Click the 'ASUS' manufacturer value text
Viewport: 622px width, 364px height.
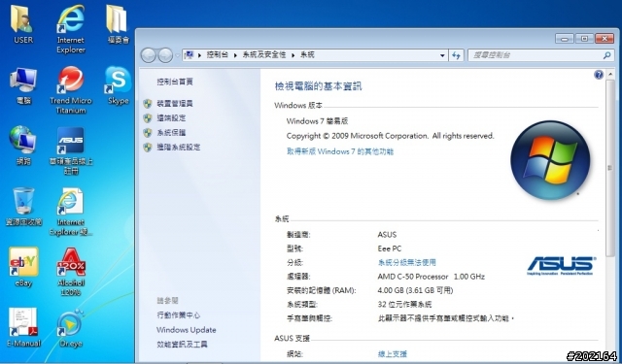point(387,235)
